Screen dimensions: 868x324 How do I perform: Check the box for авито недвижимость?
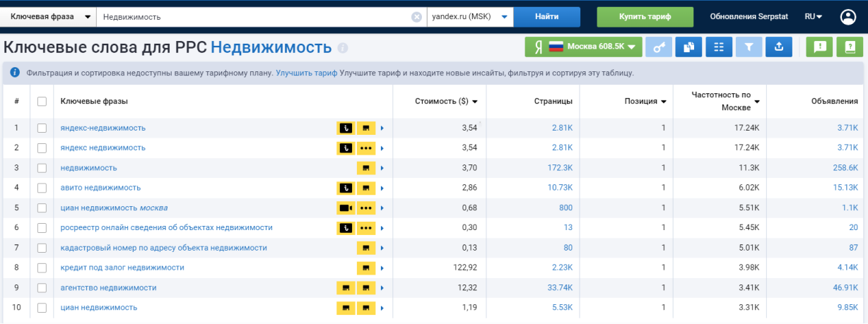tap(42, 188)
